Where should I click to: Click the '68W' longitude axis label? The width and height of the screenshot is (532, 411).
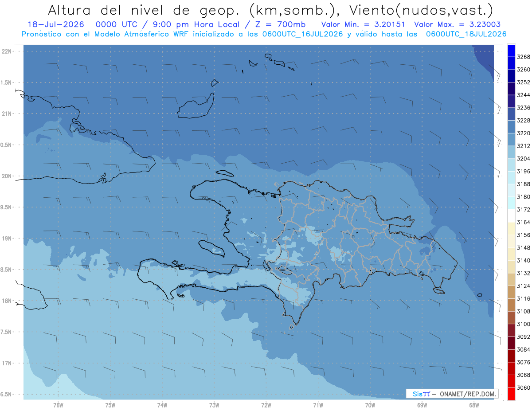pos(474,405)
